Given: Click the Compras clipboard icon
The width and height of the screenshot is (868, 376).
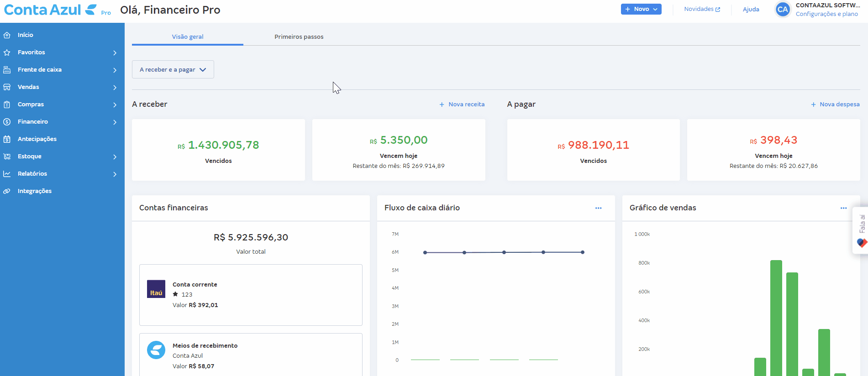Looking at the screenshot, I should coord(7,104).
